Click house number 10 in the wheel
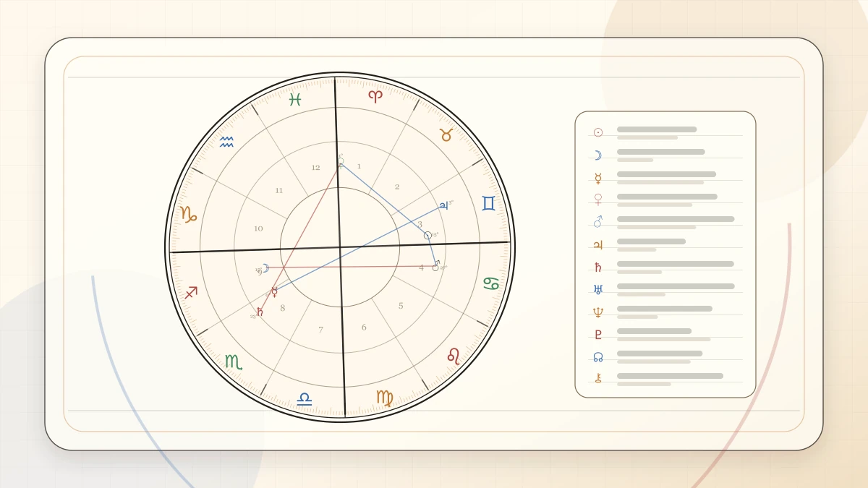The image size is (868, 488). tap(258, 228)
